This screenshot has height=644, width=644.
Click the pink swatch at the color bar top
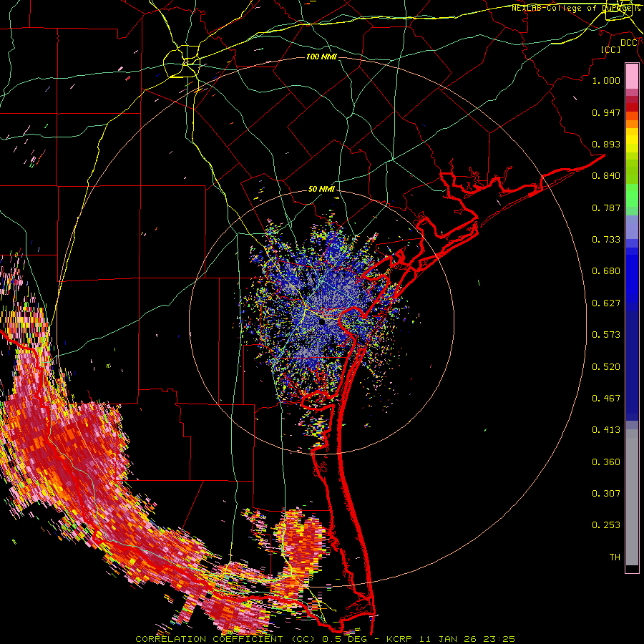coord(632,76)
